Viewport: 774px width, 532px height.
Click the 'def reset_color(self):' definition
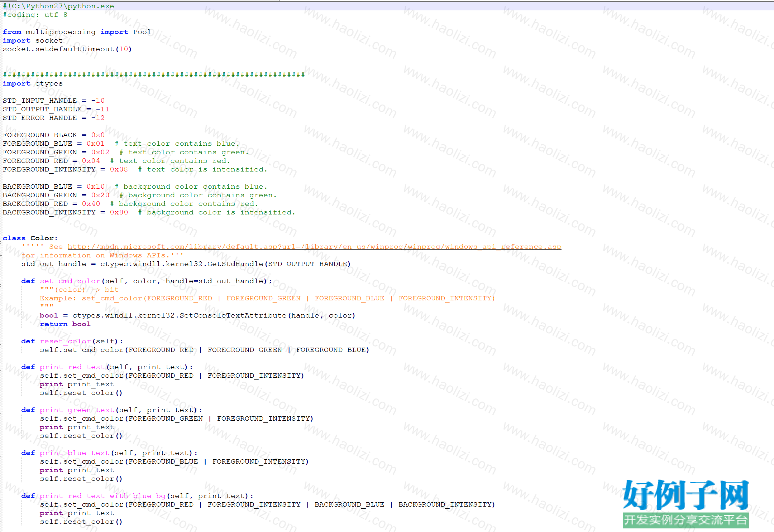coord(72,341)
